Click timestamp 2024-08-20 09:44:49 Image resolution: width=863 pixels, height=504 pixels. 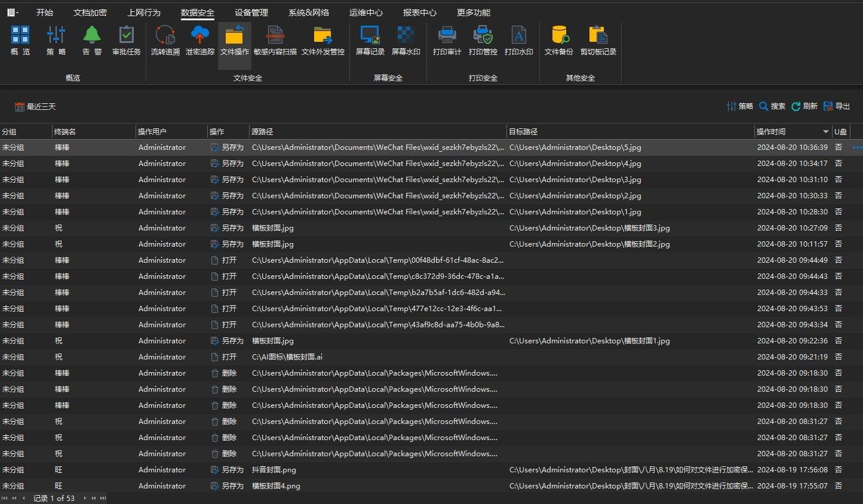point(792,260)
